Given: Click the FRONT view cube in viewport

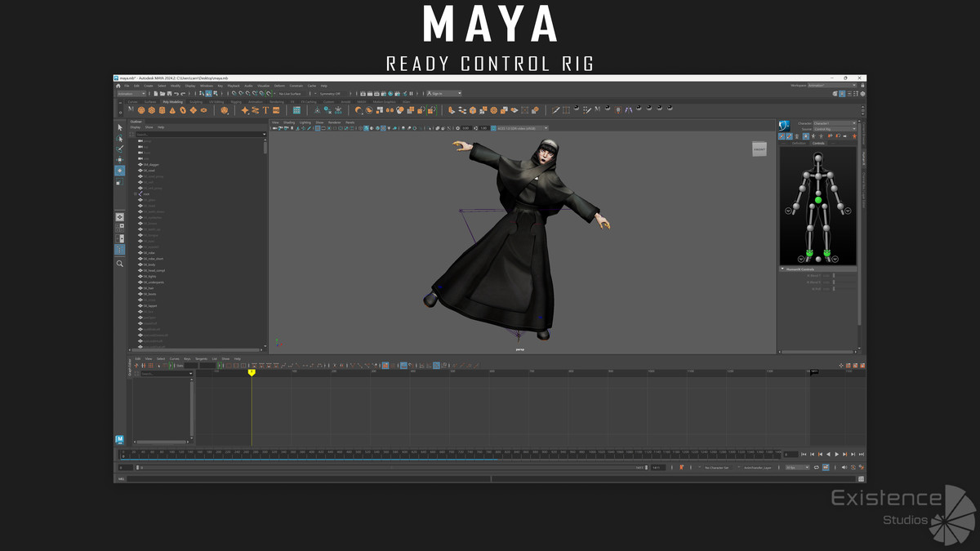Looking at the screenshot, I should [759, 149].
